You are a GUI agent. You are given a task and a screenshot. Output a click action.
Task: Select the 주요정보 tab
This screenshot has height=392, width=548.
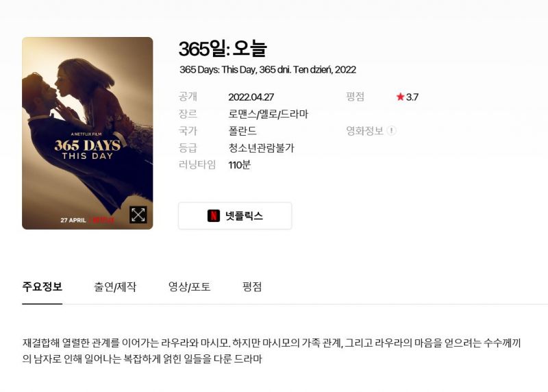(42, 286)
